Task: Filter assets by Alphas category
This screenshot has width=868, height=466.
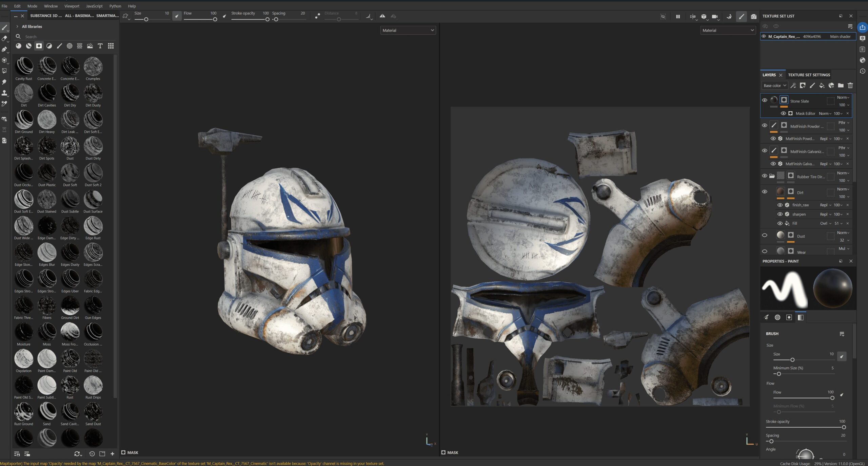Action: tap(70, 46)
